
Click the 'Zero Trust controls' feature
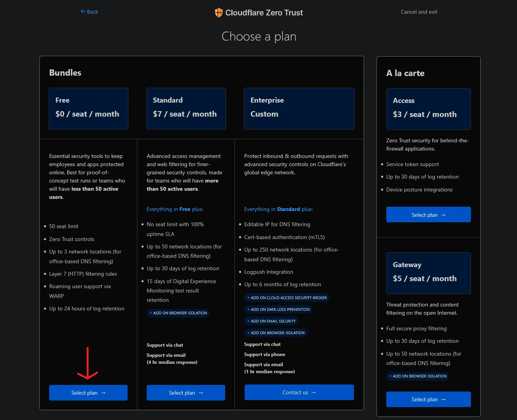[72, 239]
